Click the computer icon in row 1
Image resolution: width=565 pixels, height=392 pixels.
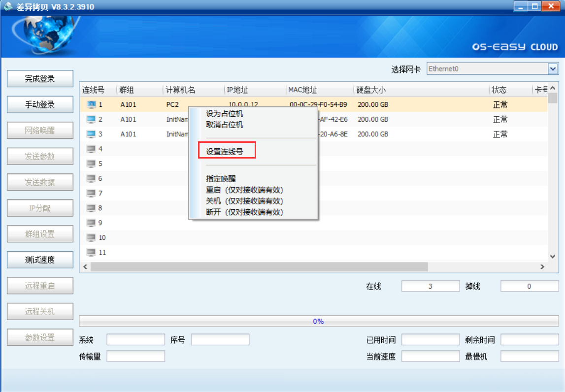coord(91,104)
